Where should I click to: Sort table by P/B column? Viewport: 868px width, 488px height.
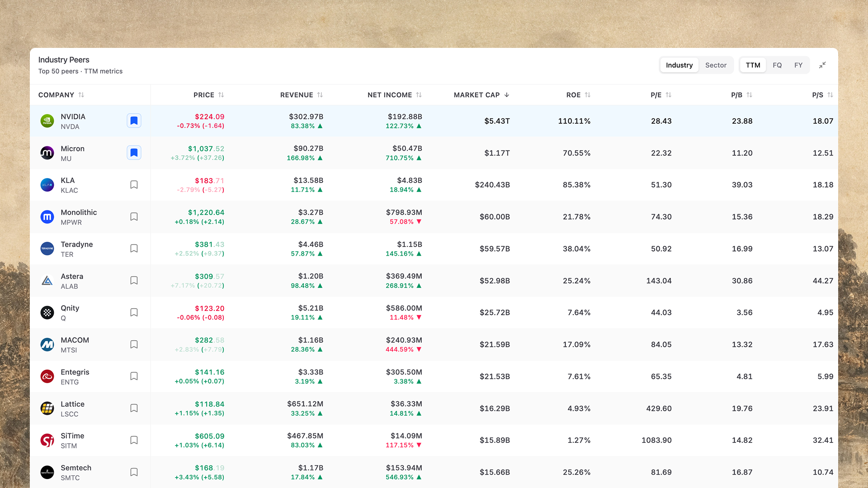pos(742,95)
